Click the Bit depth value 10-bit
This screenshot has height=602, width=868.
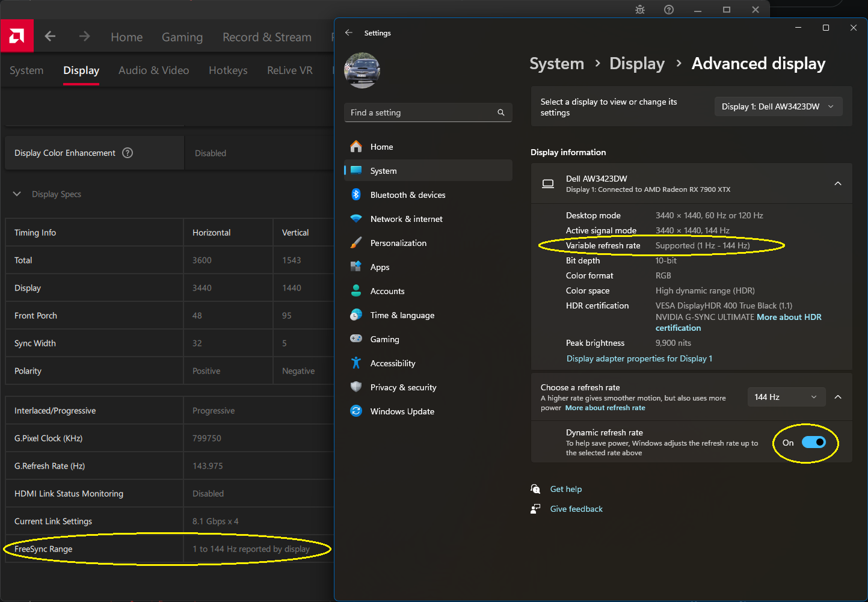point(666,260)
